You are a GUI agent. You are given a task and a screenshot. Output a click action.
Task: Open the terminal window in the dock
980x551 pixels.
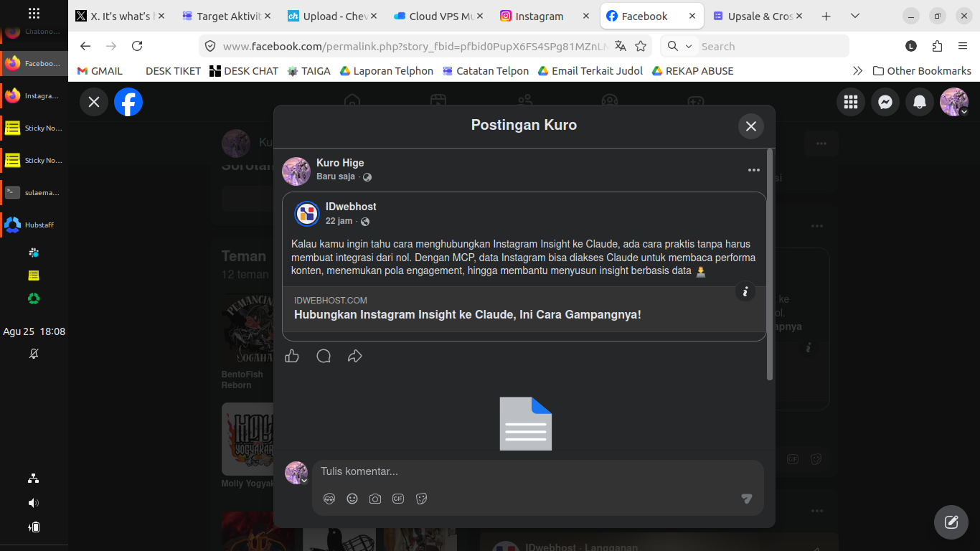(x=34, y=192)
